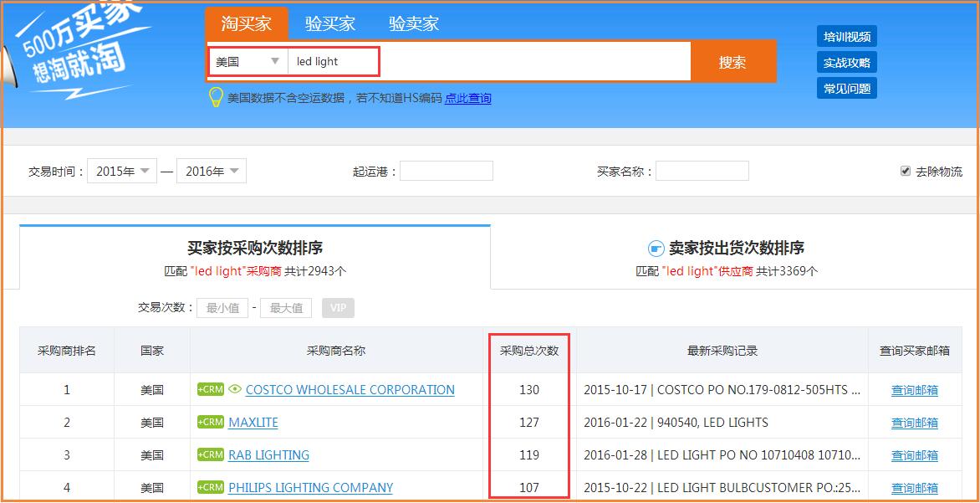Click 查询邮箱 for MAXLITE row

[x=915, y=423]
